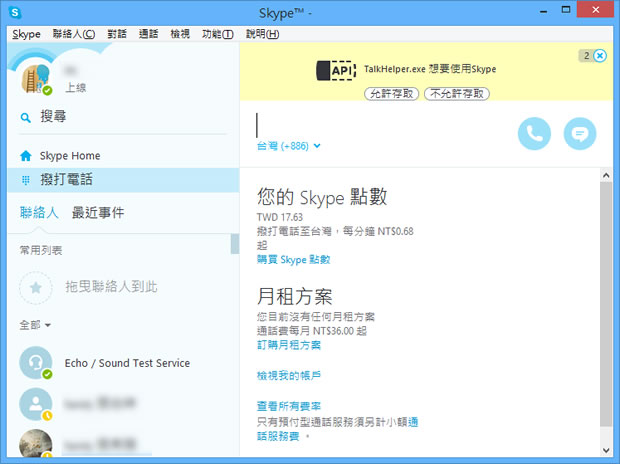The image size is (620, 464).
Task: Click the contact list scrollbar thumb
Action: pos(235,244)
